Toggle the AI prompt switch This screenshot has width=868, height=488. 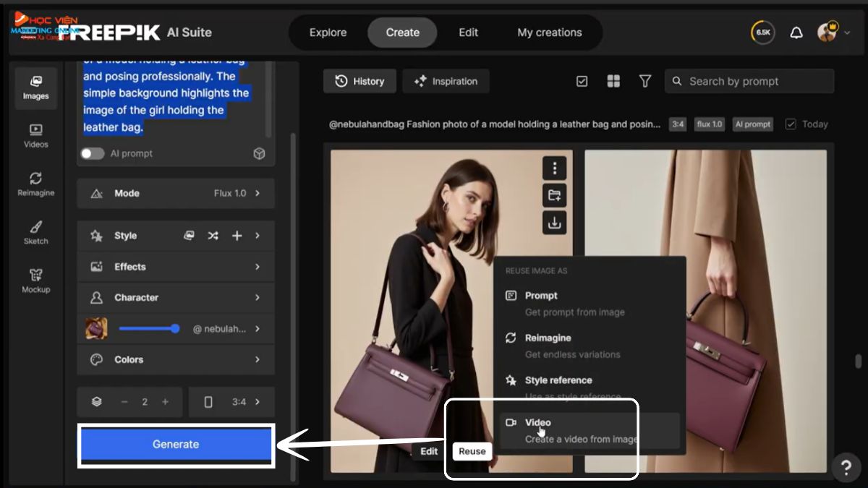(x=93, y=153)
